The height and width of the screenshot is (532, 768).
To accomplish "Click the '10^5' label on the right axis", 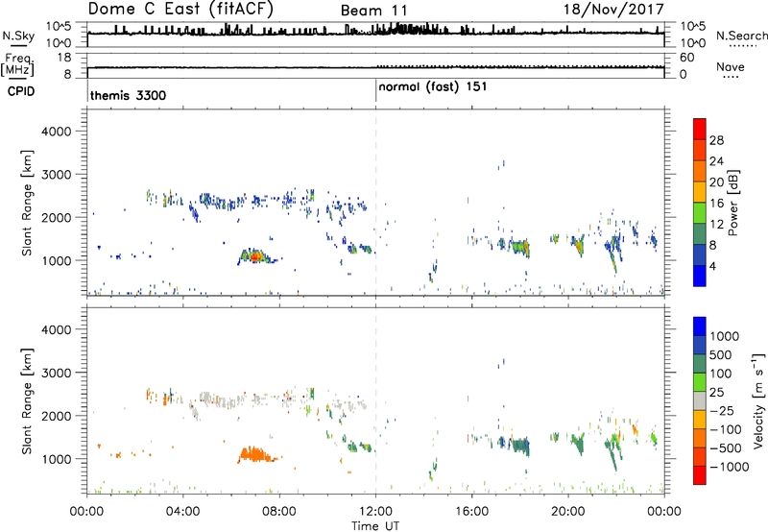I will (692, 27).
